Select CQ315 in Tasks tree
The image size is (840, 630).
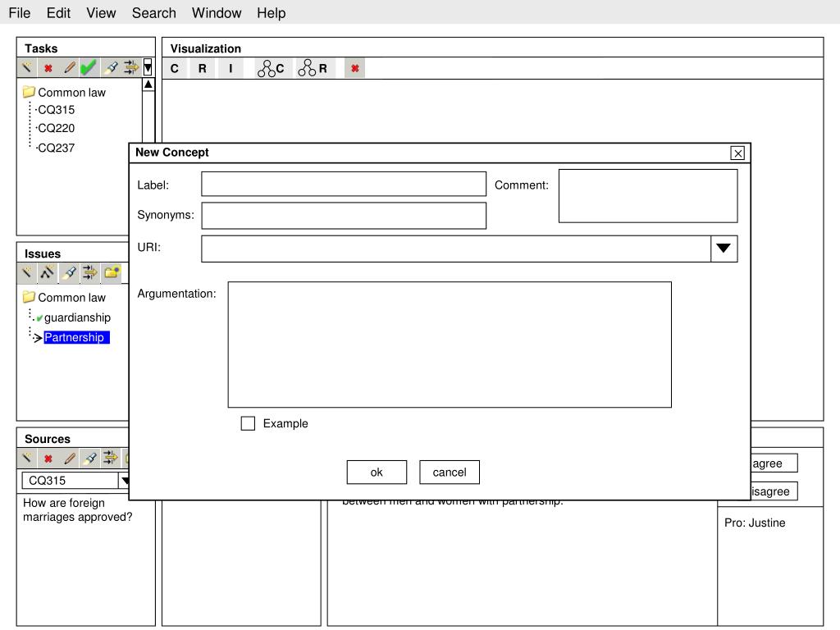(57, 110)
